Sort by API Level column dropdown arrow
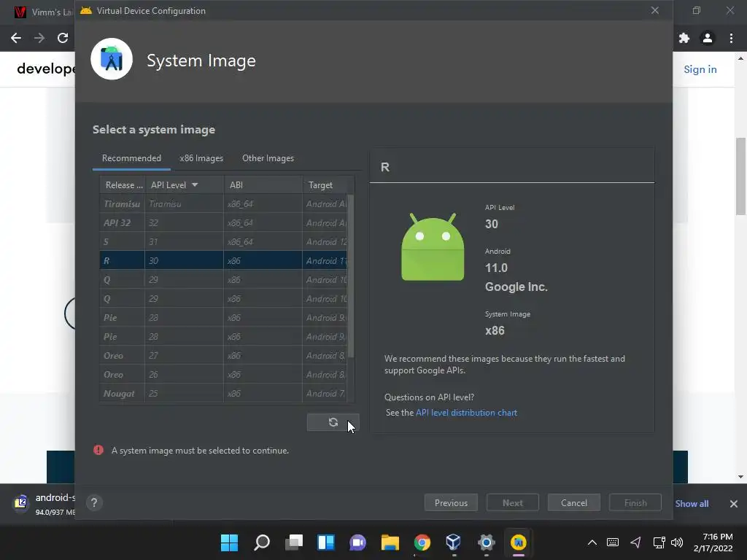Image resolution: width=747 pixels, height=560 pixels. (x=195, y=184)
